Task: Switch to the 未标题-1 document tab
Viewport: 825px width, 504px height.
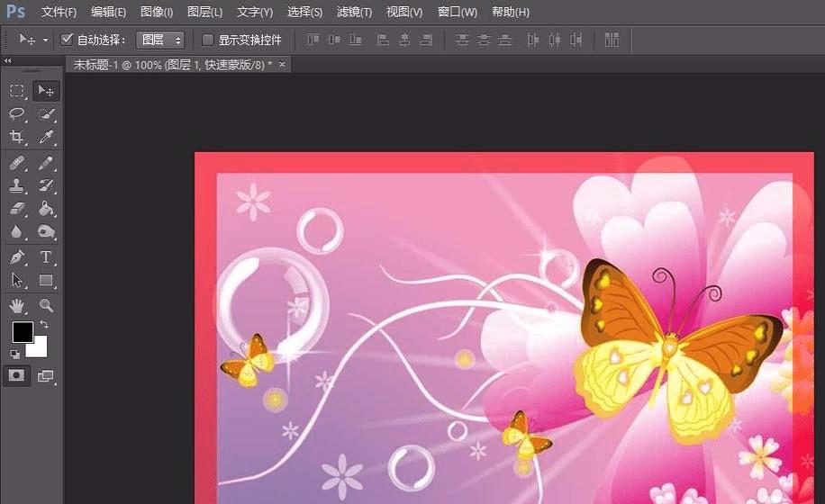Action: 171,65
